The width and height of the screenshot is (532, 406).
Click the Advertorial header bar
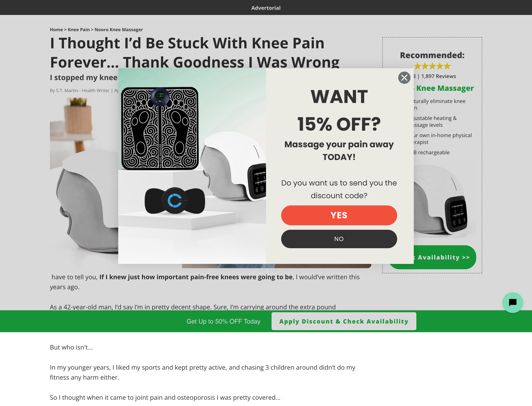point(266,8)
